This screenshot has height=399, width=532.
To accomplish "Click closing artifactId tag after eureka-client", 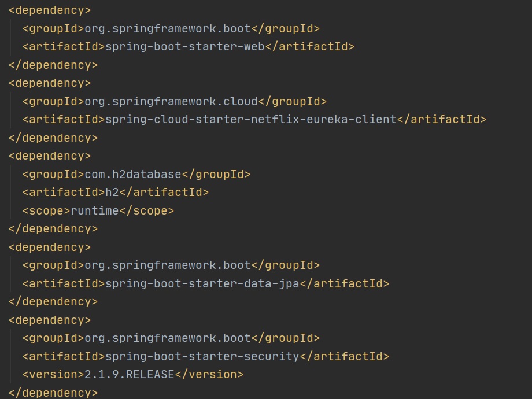I will (x=442, y=120).
